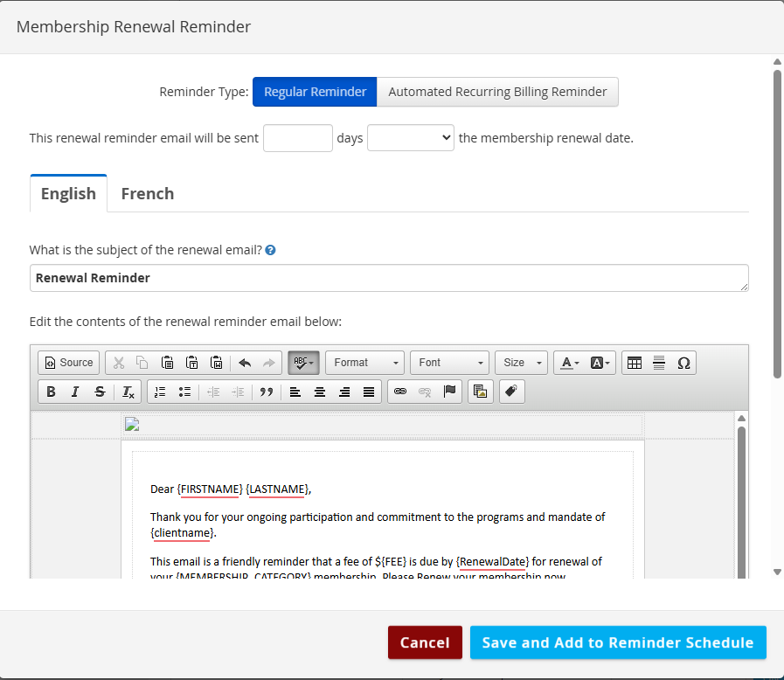Insert a table into the email
Image resolution: width=784 pixels, height=680 pixels.
635,363
